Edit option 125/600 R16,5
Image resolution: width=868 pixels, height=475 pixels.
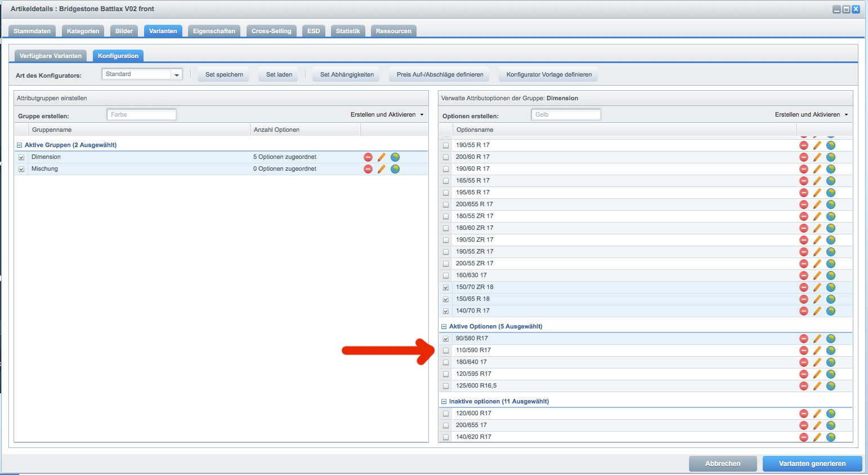(817, 386)
